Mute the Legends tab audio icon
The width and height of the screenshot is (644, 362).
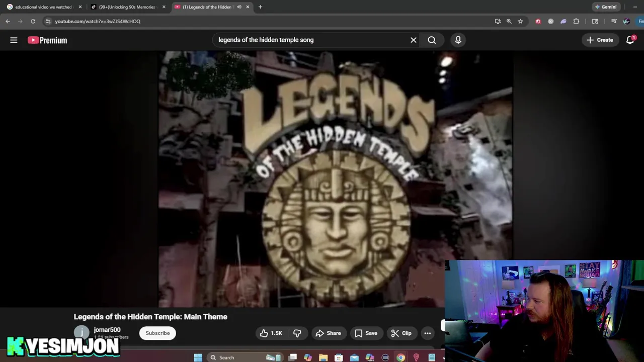pos(239,7)
